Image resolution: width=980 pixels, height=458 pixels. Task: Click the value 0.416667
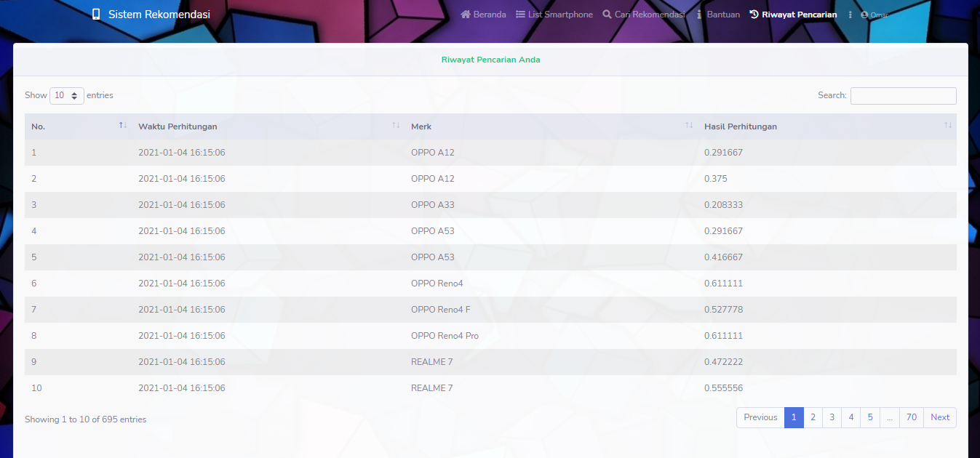pyautogui.click(x=723, y=257)
